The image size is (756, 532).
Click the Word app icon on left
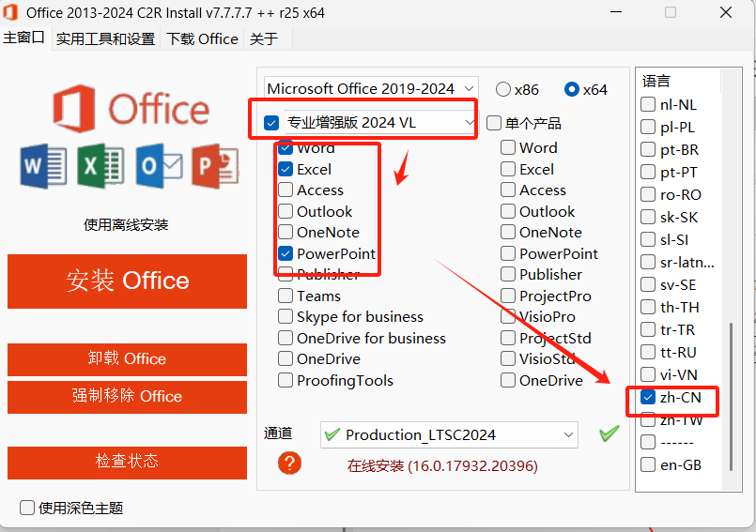point(43,166)
